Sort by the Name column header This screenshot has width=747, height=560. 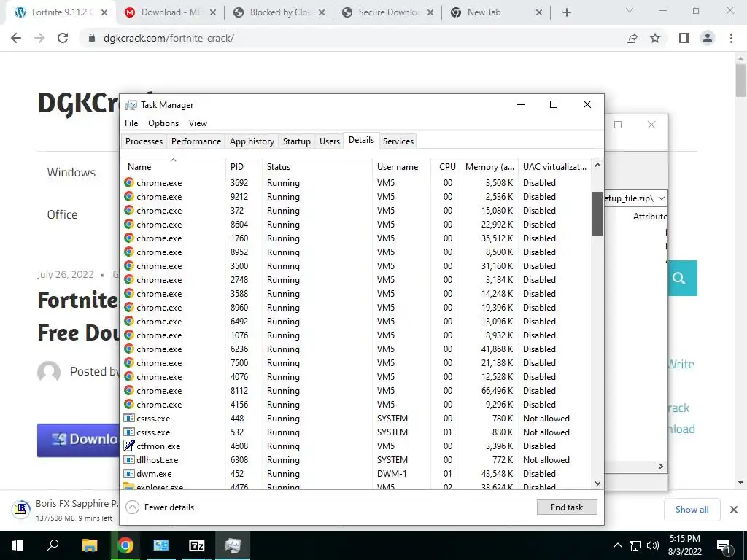click(x=172, y=167)
